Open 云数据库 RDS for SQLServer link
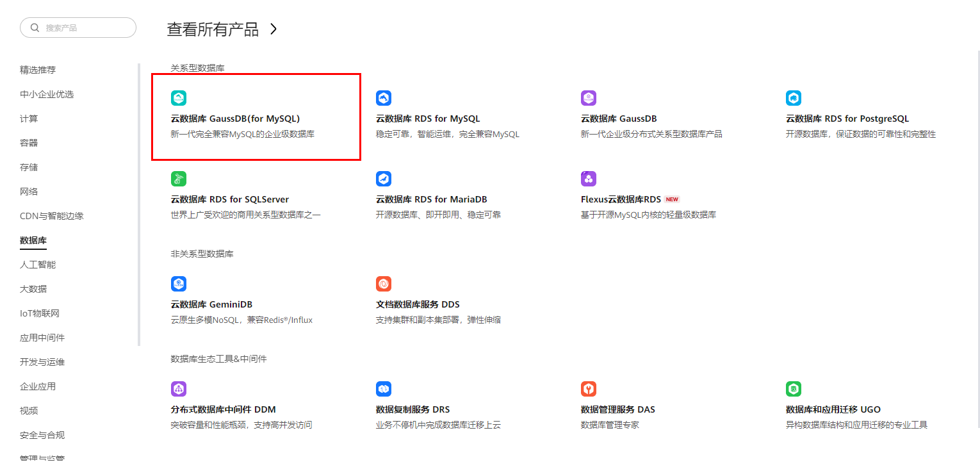 tap(230, 199)
